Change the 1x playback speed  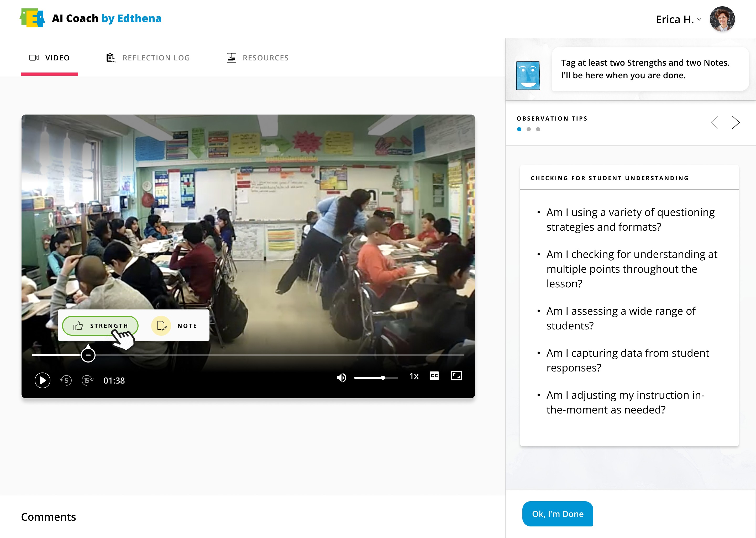pos(414,376)
